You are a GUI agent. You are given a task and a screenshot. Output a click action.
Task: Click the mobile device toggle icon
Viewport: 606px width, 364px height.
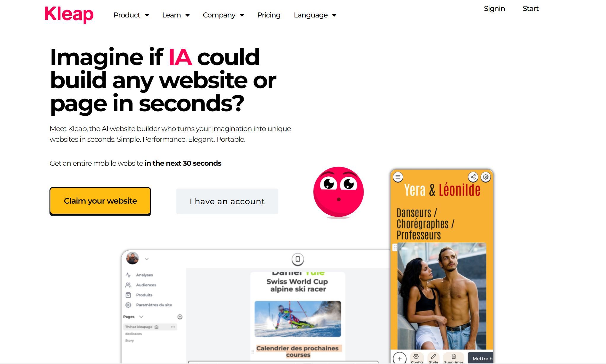tap(298, 259)
